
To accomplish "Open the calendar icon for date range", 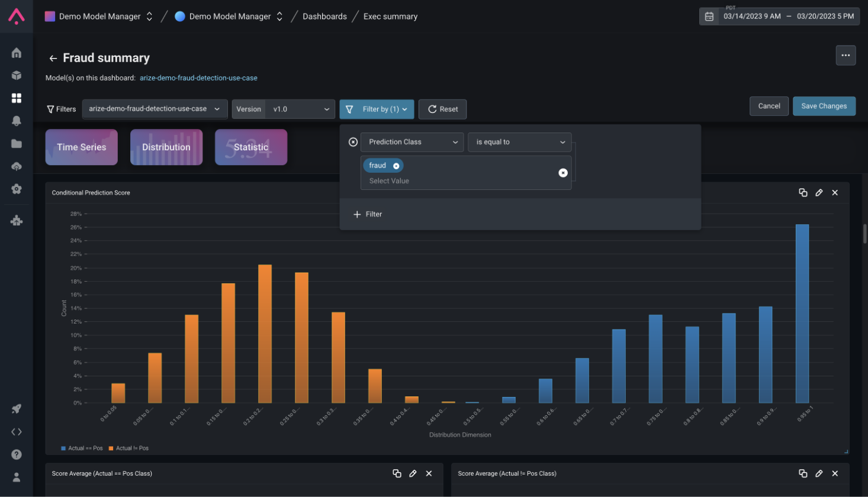I will coord(709,17).
